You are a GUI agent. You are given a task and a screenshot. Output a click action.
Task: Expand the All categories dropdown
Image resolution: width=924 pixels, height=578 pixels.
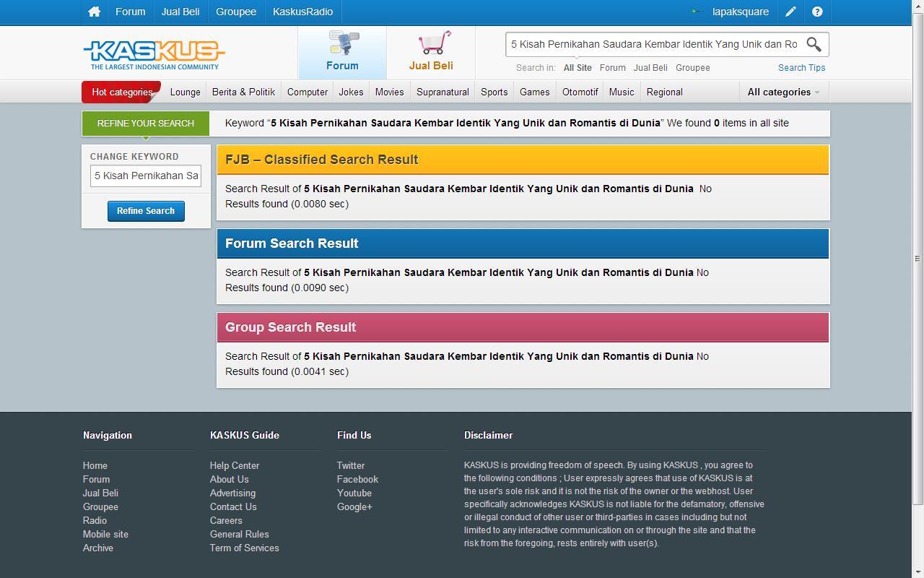pyautogui.click(x=783, y=92)
